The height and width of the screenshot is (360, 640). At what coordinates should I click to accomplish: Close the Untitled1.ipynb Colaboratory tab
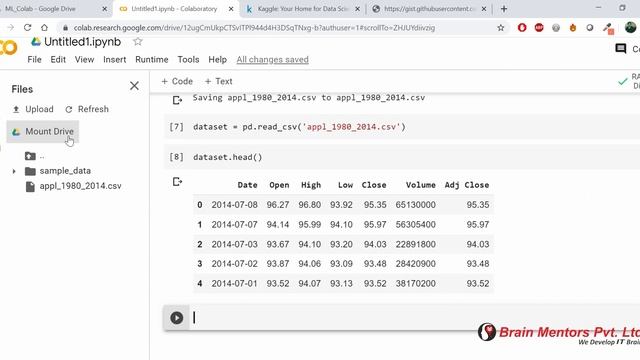point(231,9)
